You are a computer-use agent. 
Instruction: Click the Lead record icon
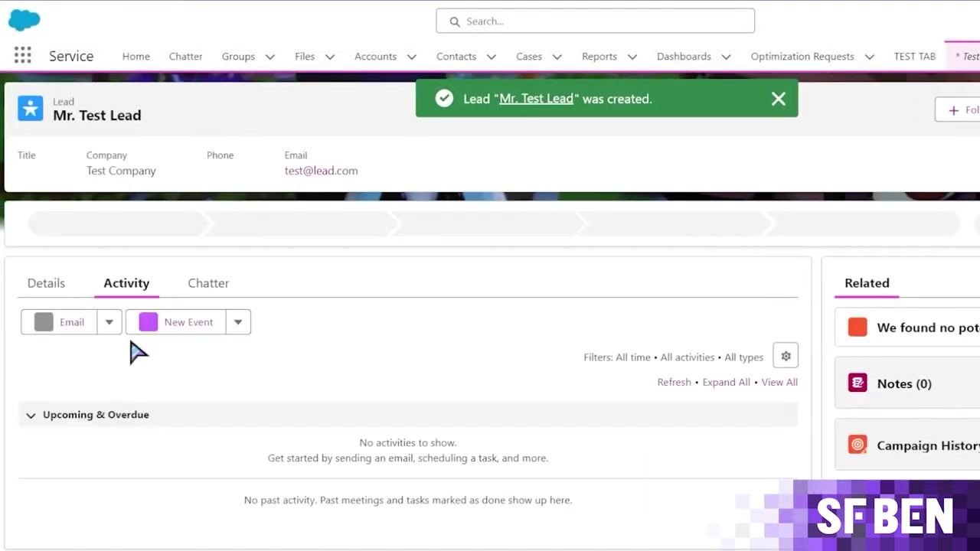pyautogui.click(x=31, y=109)
